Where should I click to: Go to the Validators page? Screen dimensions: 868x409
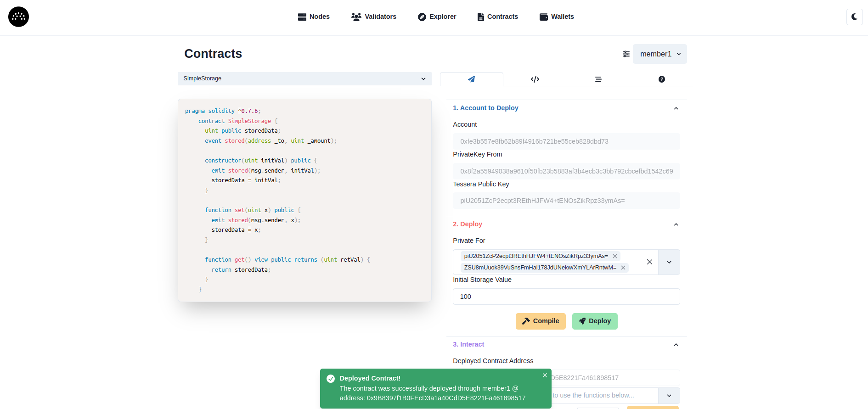374,17
